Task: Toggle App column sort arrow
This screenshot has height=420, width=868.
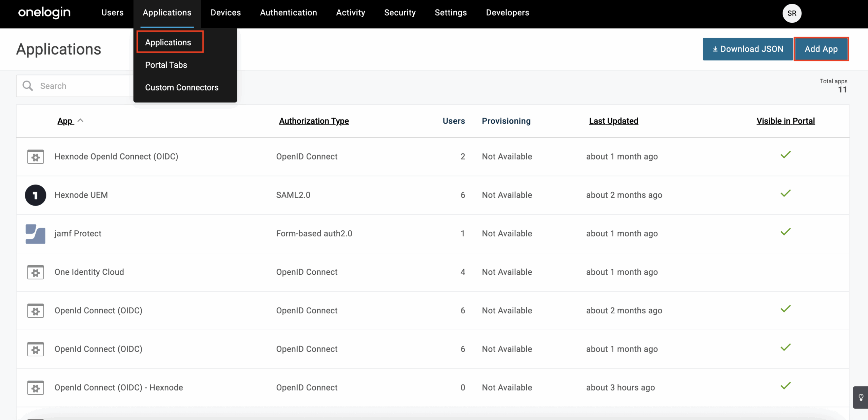Action: 80,121
